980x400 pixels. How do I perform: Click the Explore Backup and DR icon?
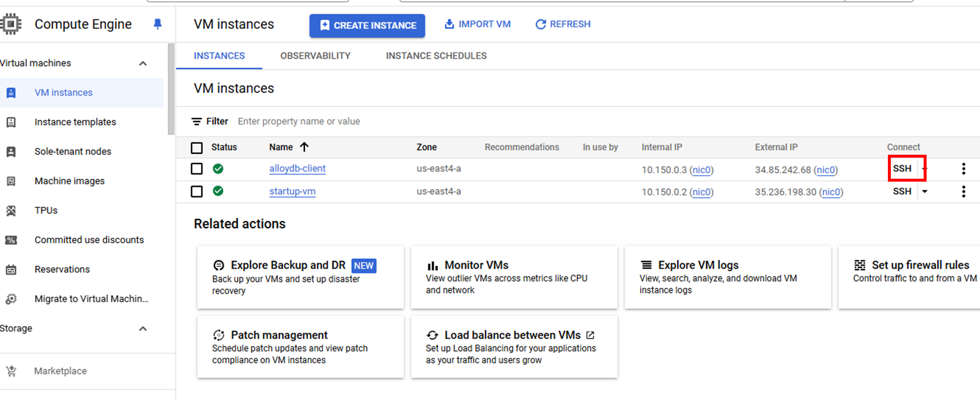(x=219, y=265)
